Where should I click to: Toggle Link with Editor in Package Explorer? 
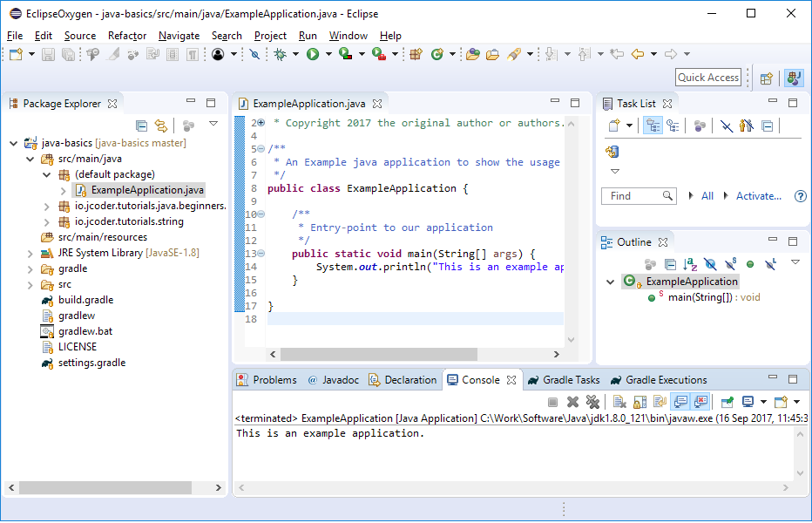[x=161, y=126]
